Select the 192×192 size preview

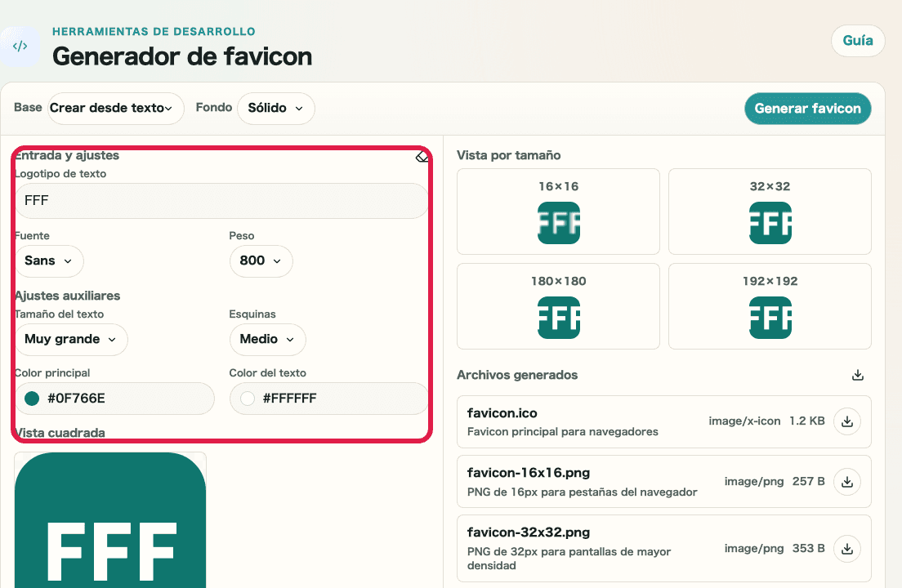coord(770,306)
